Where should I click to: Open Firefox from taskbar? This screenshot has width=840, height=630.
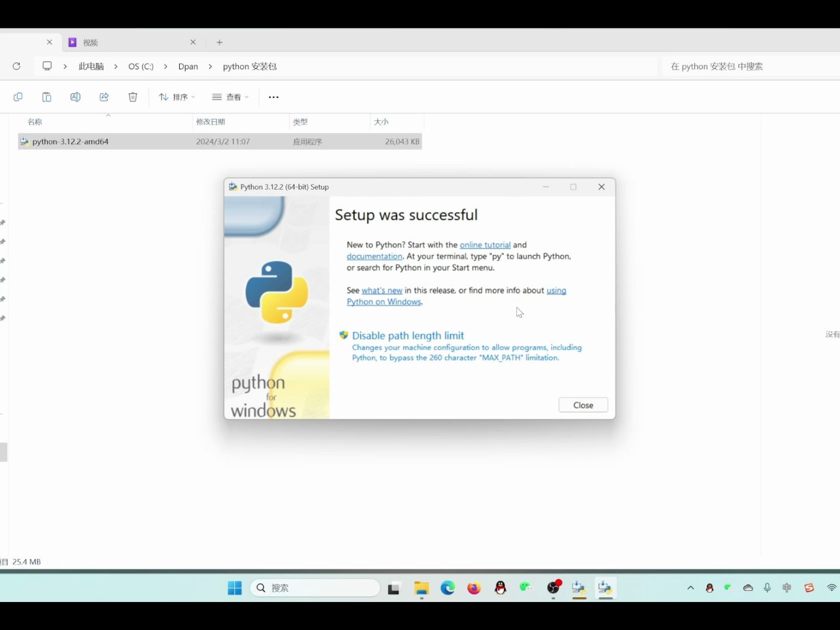474,588
